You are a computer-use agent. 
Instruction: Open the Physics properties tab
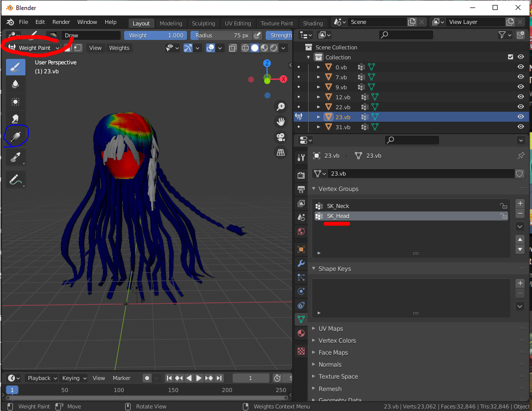pos(301,291)
